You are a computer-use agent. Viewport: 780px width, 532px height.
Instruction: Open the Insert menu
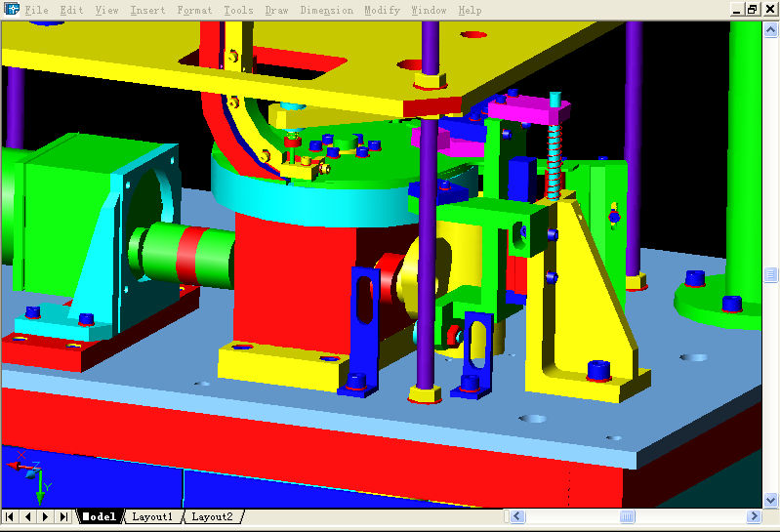point(147,11)
